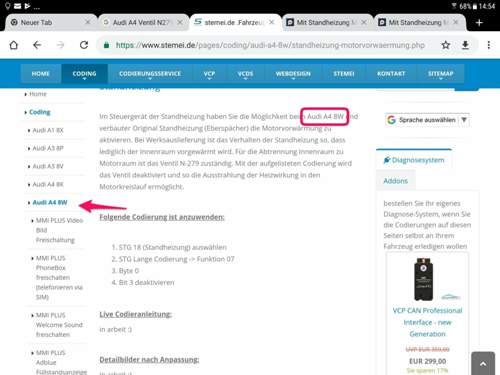Open MMI PLUS Welcome Sound link

(59, 325)
